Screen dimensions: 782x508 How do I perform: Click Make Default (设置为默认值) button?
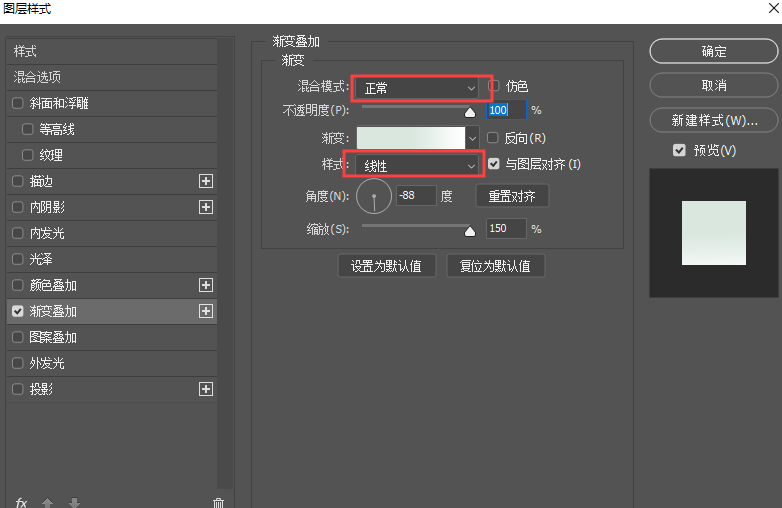(x=387, y=266)
